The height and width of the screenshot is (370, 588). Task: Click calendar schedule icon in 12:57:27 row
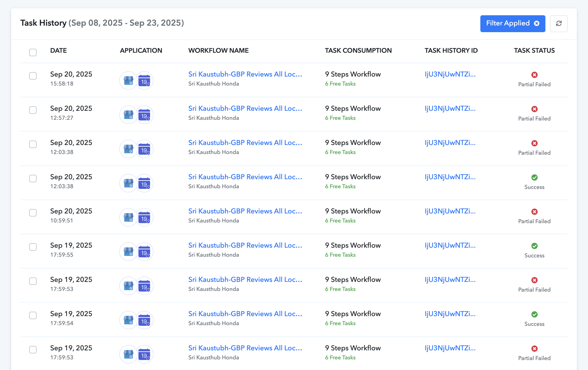(144, 115)
